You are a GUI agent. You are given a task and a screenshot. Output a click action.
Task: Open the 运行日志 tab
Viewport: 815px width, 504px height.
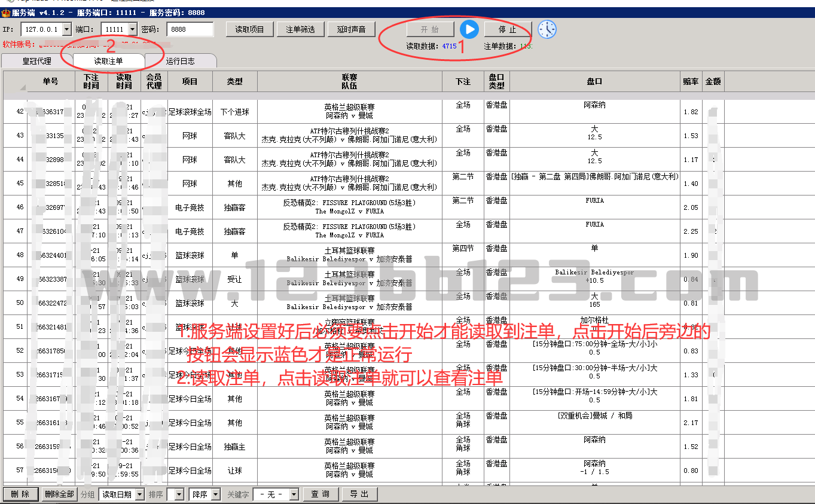(x=180, y=61)
